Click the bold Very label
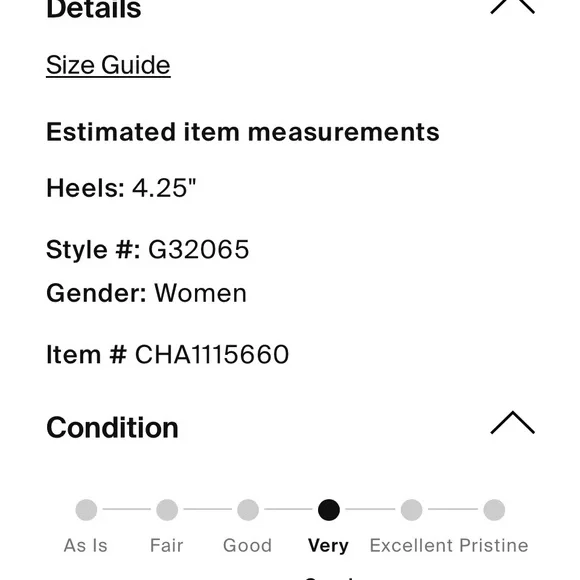Screen dimensions: 580x580 (x=328, y=546)
